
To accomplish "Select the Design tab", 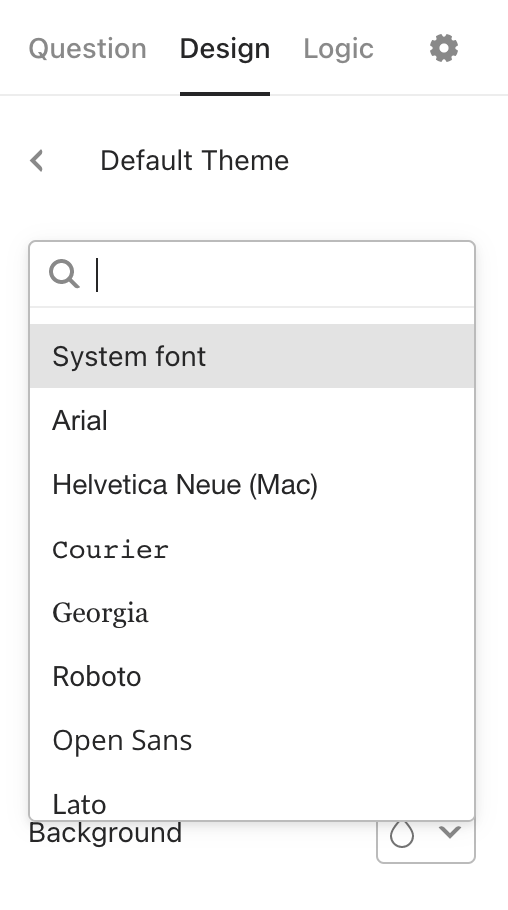I will tap(225, 49).
